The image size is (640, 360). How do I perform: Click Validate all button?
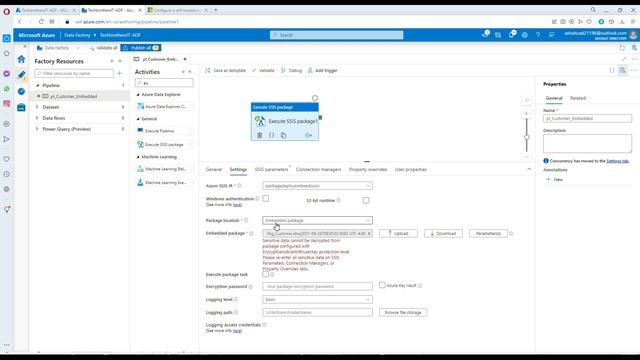click(x=103, y=48)
